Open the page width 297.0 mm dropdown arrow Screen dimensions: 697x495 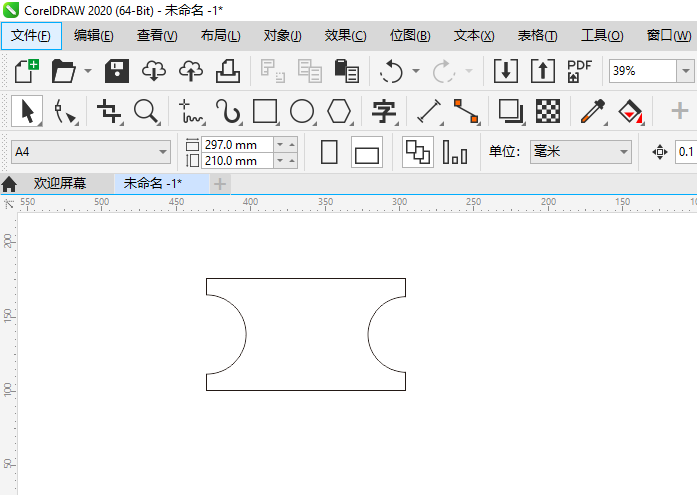pyautogui.click(x=280, y=144)
